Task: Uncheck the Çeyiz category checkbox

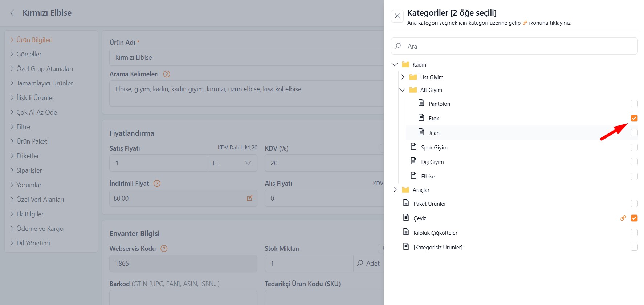Action: point(634,218)
